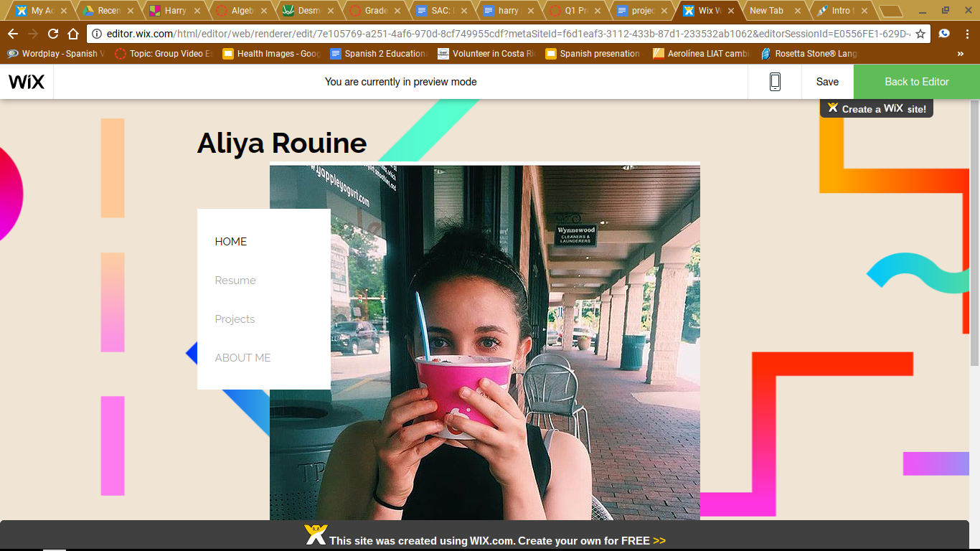Click the mobile view phone icon
This screenshot has width=980, height=551.
(x=775, y=82)
